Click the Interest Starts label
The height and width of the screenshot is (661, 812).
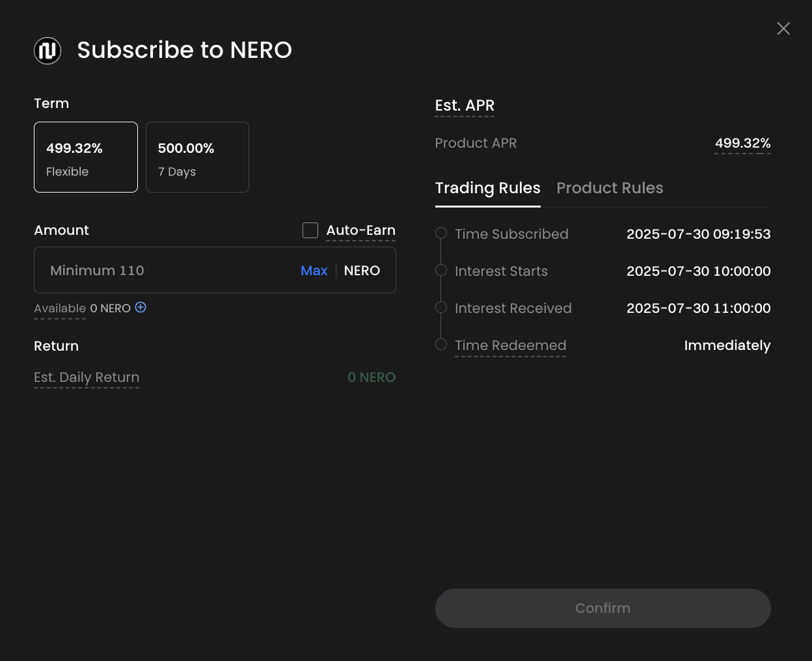tap(501, 271)
